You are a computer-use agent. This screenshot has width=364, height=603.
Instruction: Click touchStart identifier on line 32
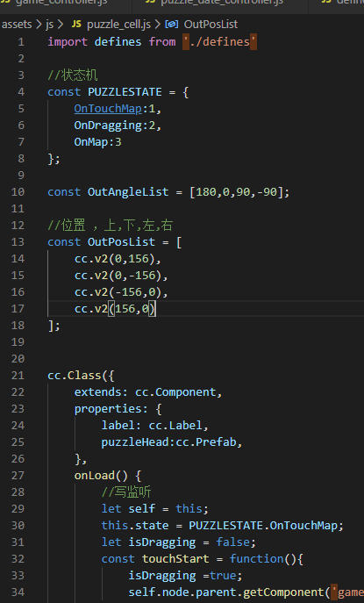point(175,559)
